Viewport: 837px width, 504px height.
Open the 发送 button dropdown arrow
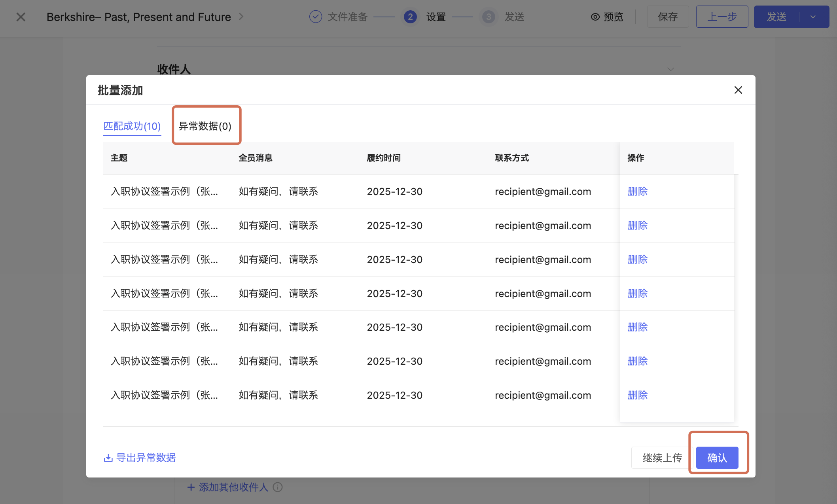813,17
